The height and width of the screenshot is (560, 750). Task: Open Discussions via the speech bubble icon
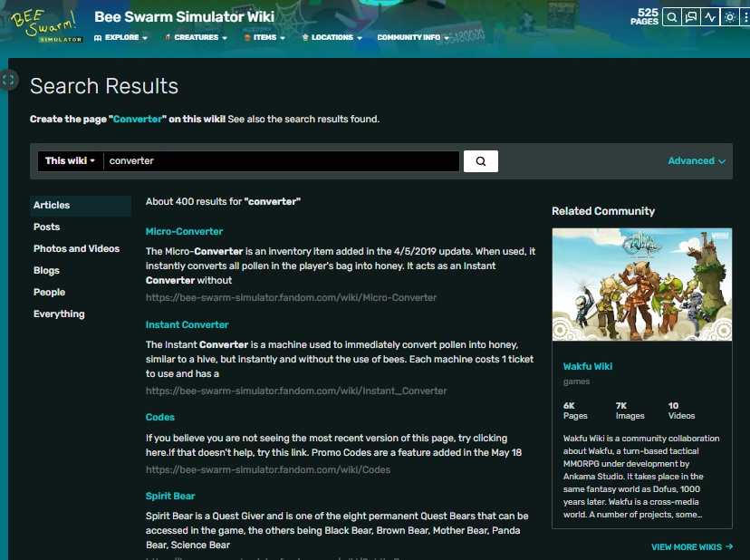(x=689, y=16)
